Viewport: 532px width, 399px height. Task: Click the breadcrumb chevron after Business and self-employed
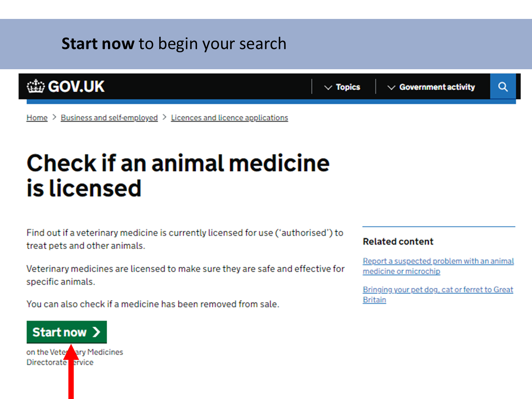(x=164, y=117)
